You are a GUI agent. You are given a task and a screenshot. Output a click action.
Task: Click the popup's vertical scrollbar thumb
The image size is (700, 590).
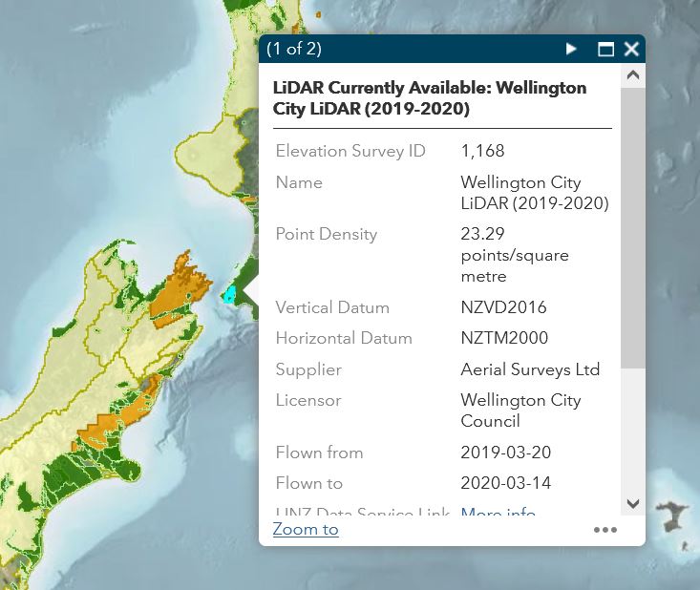pyautogui.click(x=632, y=227)
